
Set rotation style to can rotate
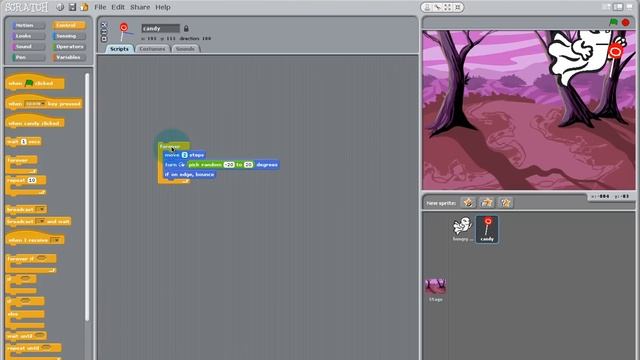click(x=104, y=25)
